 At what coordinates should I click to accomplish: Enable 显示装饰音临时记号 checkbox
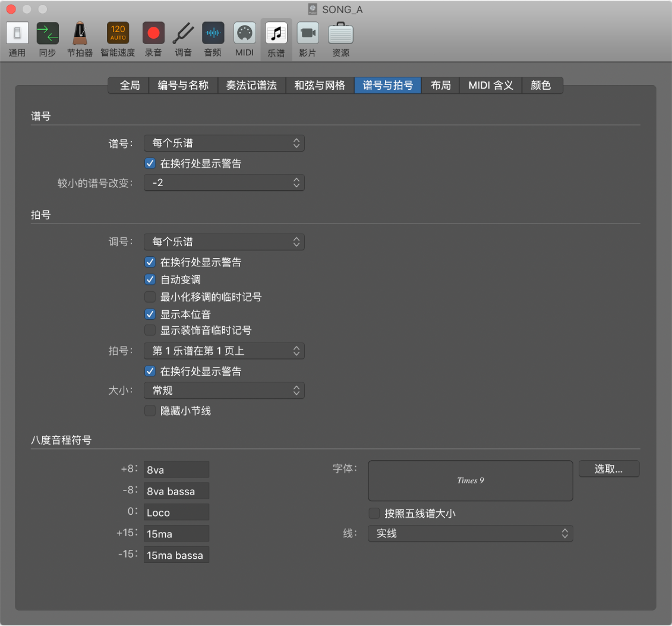(150, 330)
